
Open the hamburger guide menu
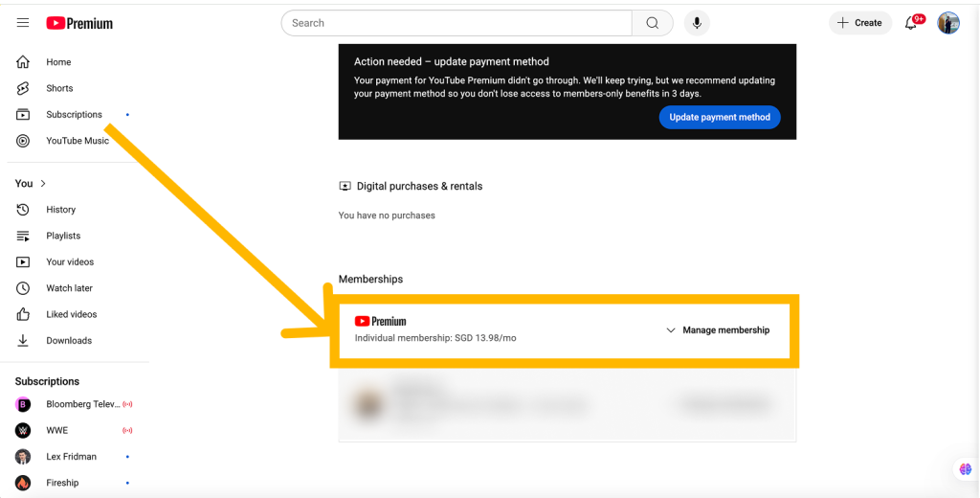tap(23, 23)
